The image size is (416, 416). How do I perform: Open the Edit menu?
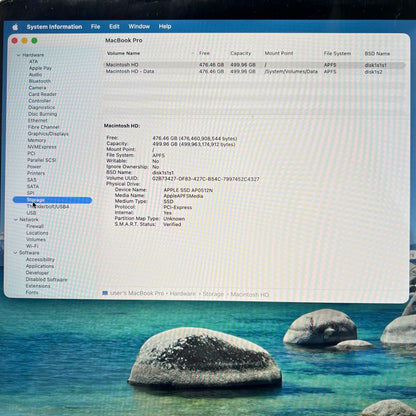114,26
